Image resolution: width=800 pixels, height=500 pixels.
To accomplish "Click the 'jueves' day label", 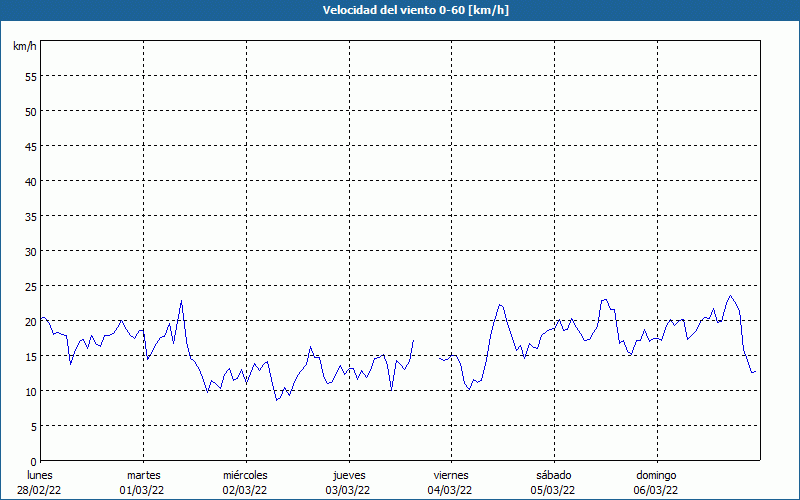I will (x=349, y=475).
